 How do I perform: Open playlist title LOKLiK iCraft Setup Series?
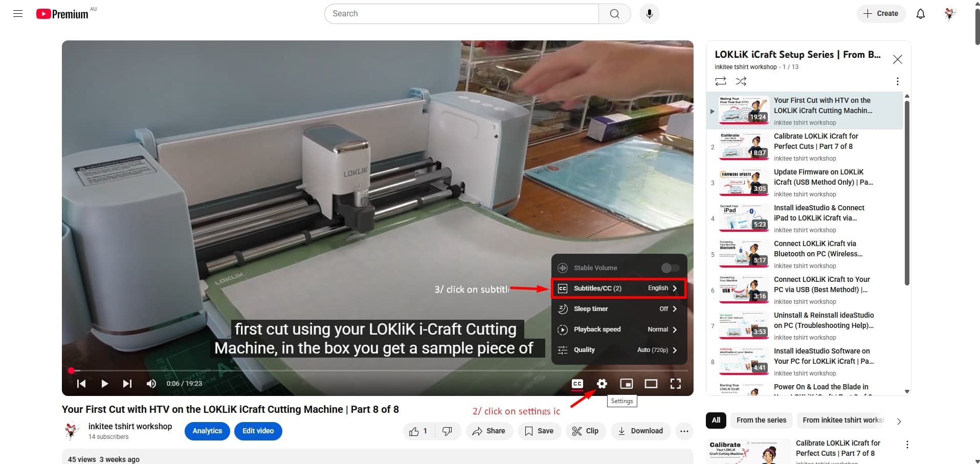(x=797, y=55)
